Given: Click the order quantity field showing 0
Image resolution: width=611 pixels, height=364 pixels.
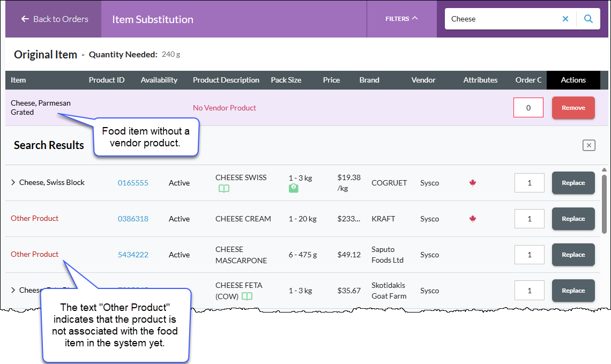Looking at the screenshot, I should coord(528,108).
